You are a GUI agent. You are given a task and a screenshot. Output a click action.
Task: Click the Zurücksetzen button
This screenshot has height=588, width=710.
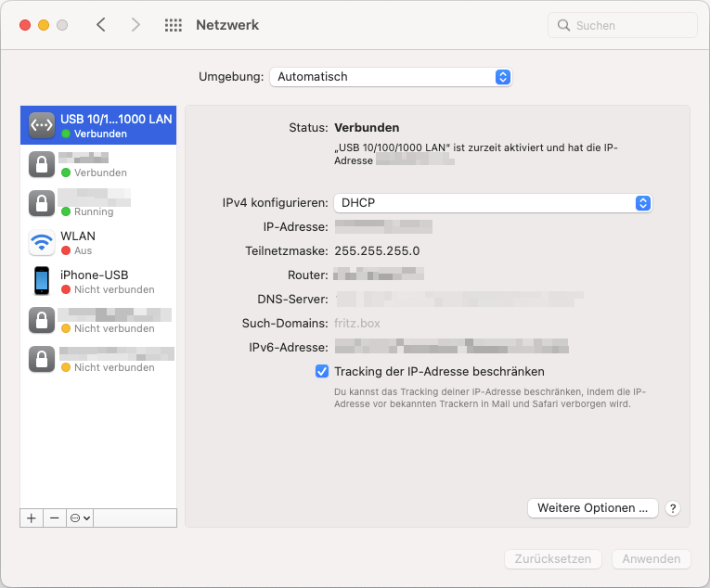(553, 559)
